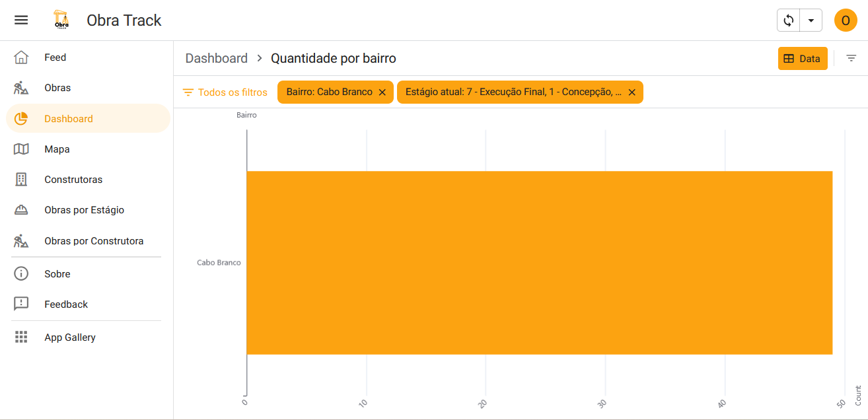Open the filter lines icon at top right
The width and height of the screenshot is (868, 420).
click(851, 58)
